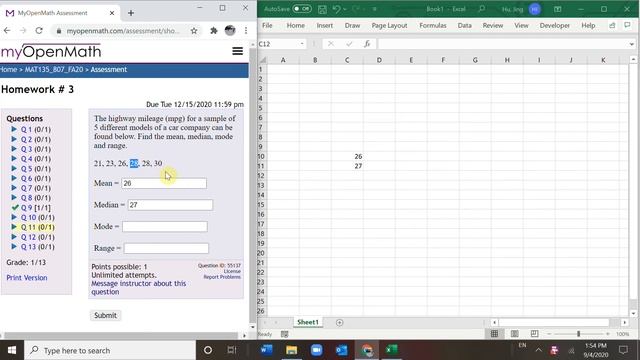Open the Page Layout ribbon tab

click(x=389, y=25)
